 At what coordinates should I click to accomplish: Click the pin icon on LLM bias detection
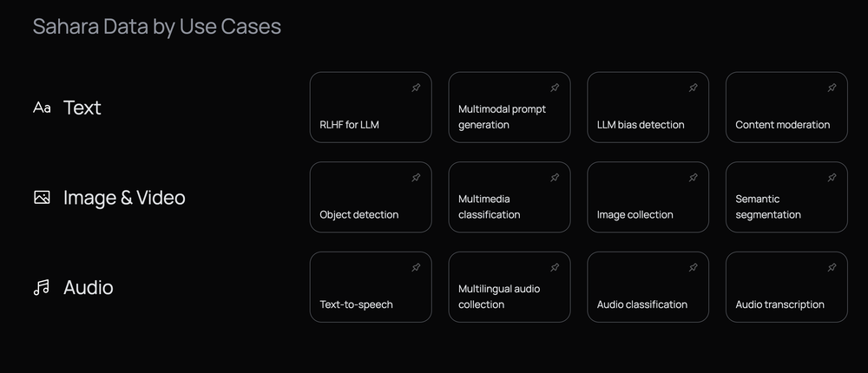coord(693,88)
